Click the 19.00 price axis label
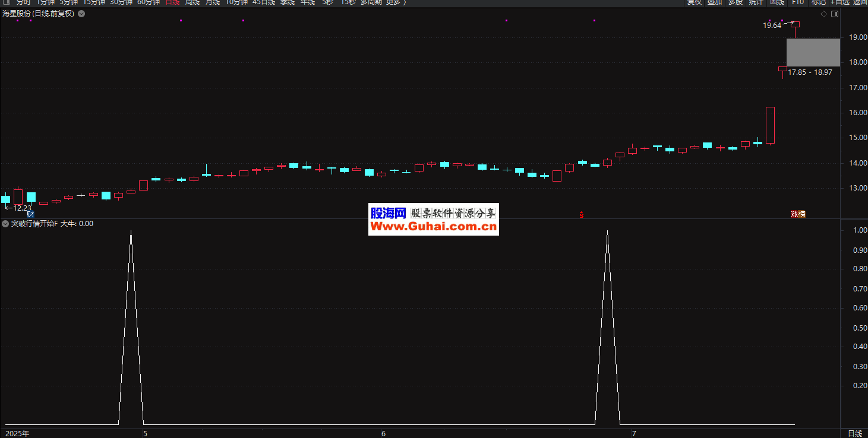This screenshot has width=868, height=438. tap(857, 37)
